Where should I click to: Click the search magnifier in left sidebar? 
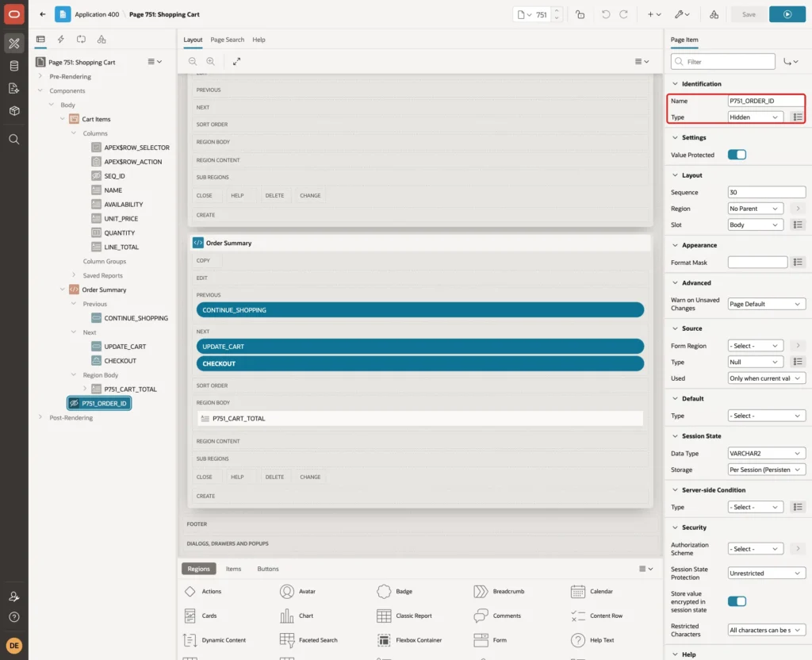tap(14, 140)
